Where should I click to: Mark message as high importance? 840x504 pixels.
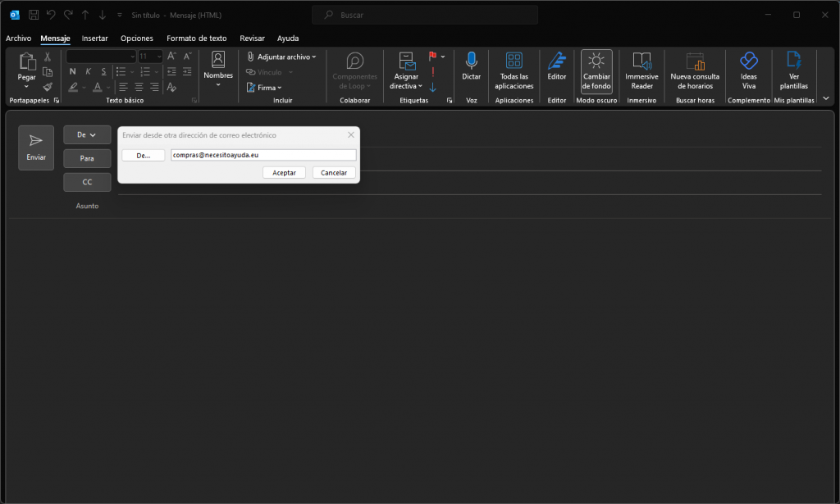[x=433, y=71]
